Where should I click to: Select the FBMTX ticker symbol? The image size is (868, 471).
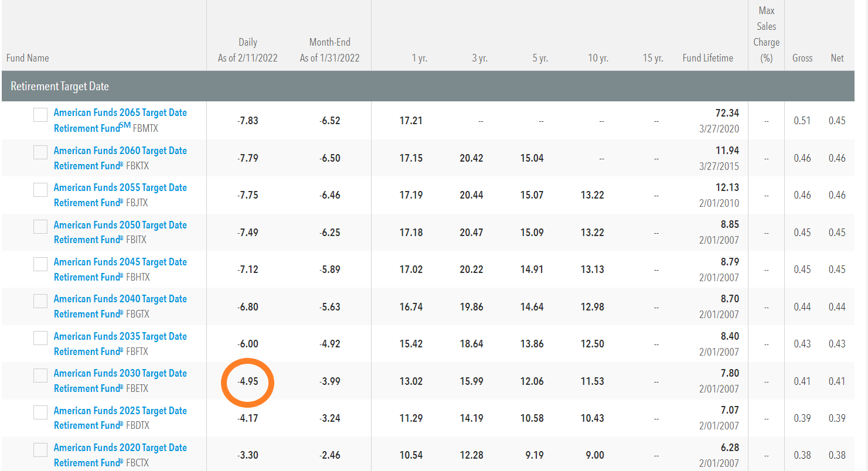(x=145, y=128)
